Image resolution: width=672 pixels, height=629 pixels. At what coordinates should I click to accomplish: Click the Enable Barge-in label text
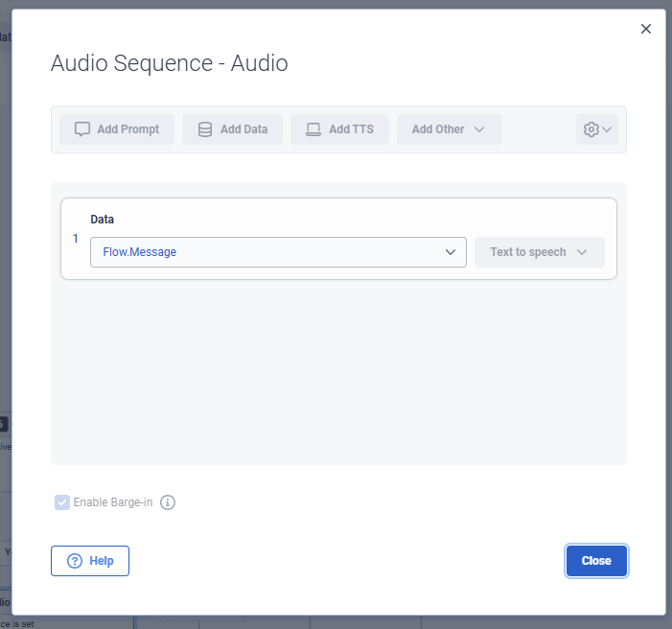point(113,502)
